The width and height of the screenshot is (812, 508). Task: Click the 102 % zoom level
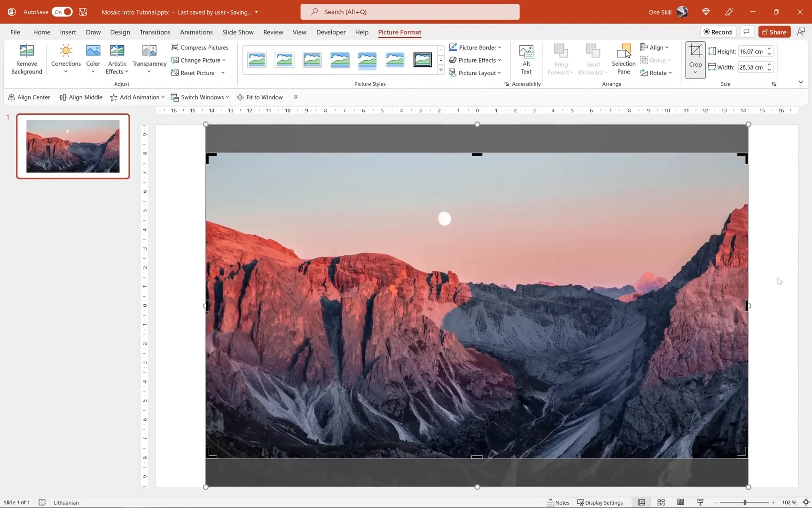pyautogui.click(x=789, y=502)
